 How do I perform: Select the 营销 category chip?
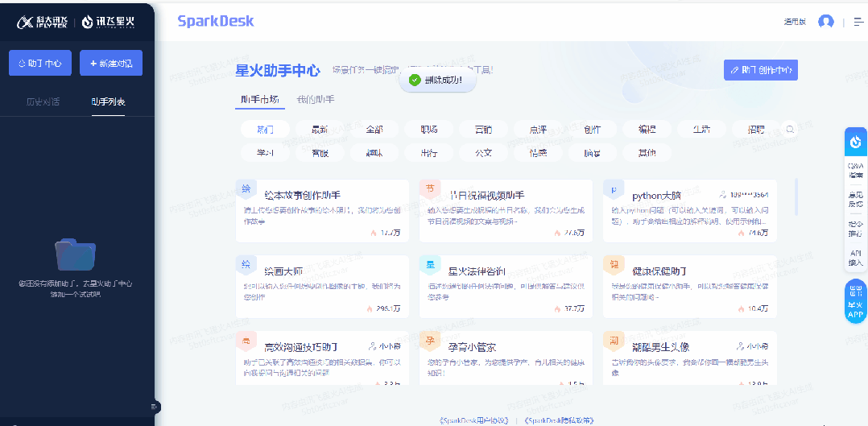pos(483,130)
